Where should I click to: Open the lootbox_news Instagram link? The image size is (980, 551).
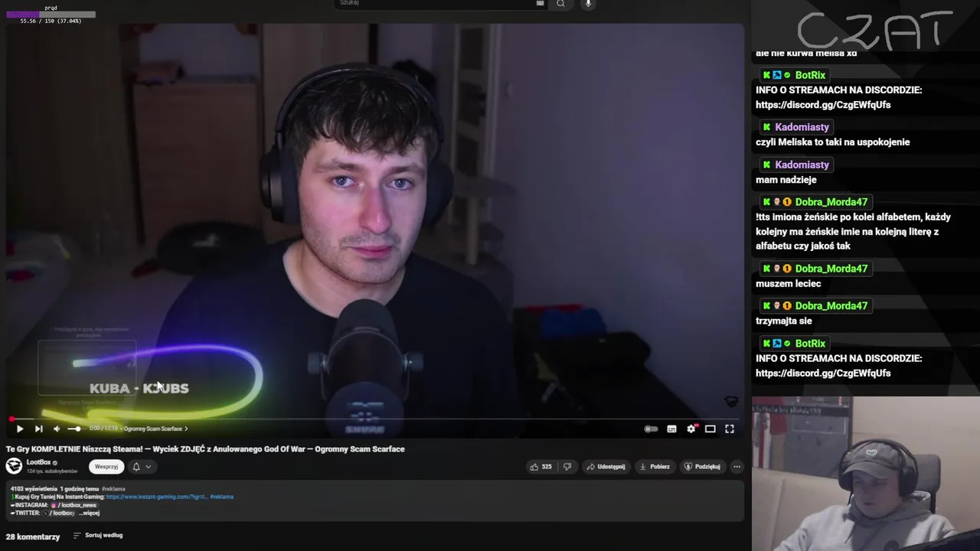click(x=73, y=505)
